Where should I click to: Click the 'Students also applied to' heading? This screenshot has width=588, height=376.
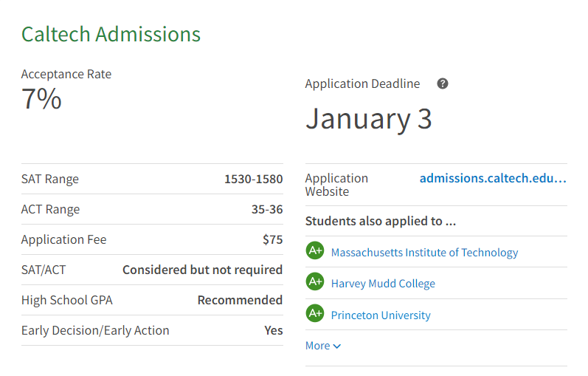[x=381, y=221]
